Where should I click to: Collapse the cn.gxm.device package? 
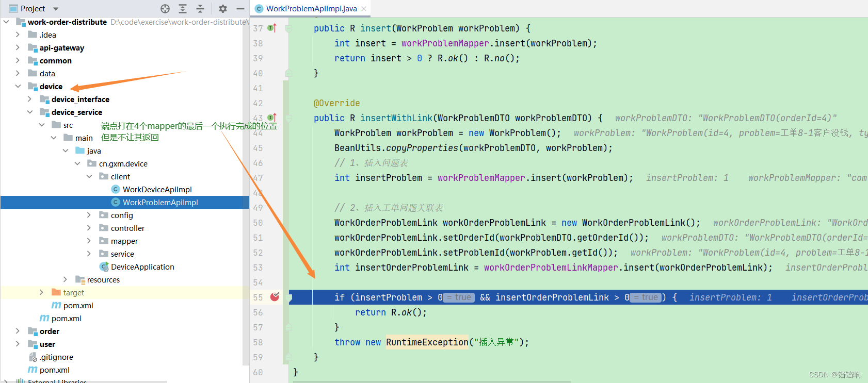pyautogui.click(x=77, y=163)
